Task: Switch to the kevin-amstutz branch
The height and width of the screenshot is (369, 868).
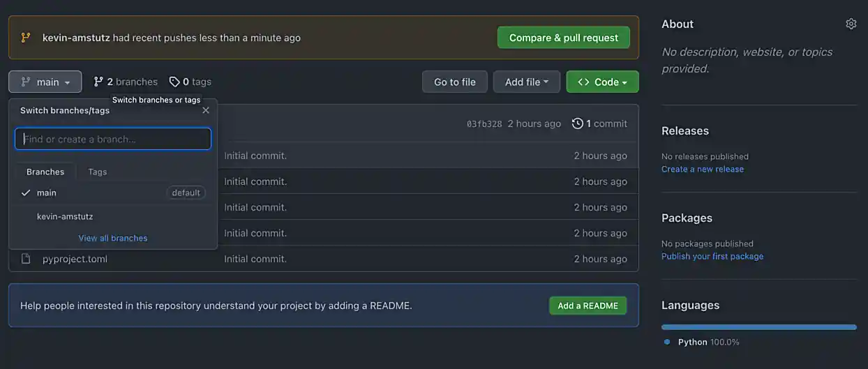Action: click(65, 216)
